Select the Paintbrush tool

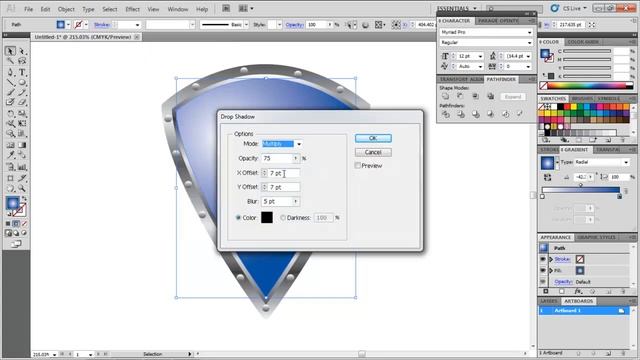(x=10, y=93)
